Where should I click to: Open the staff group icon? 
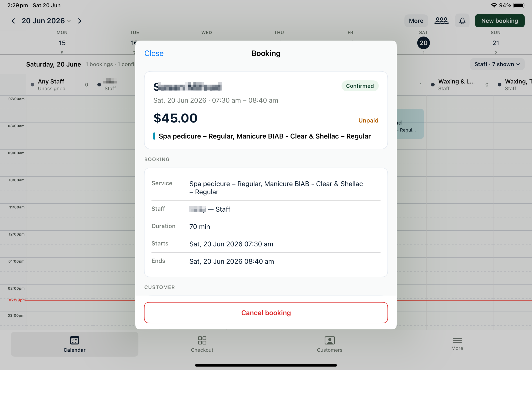[x=441, y=21]
